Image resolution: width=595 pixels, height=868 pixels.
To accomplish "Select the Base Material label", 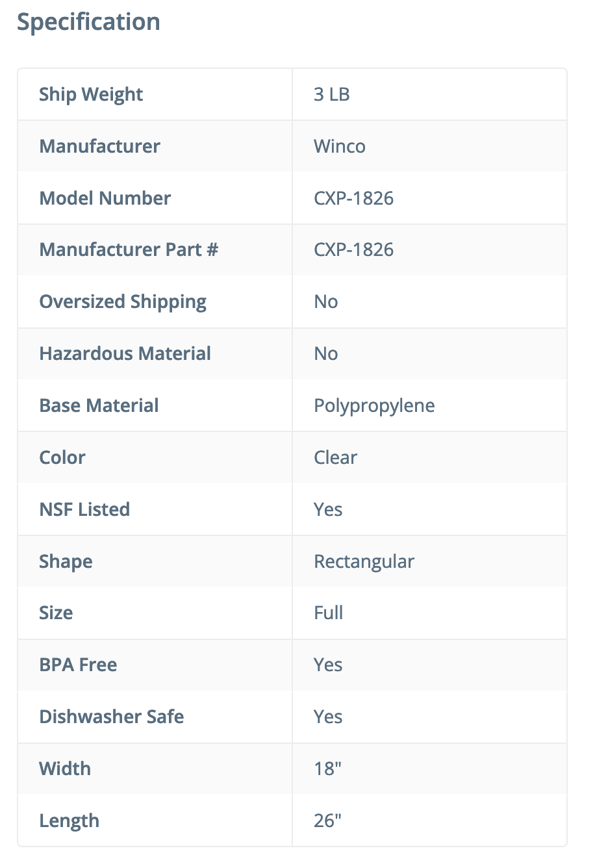I will [99, 405].
